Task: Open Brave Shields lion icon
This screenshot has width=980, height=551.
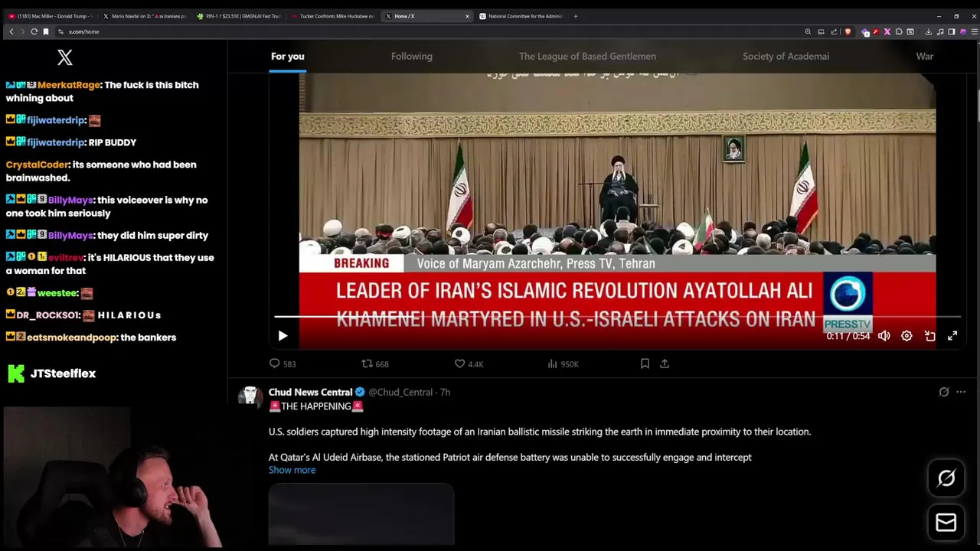Action: pos(848,31)
